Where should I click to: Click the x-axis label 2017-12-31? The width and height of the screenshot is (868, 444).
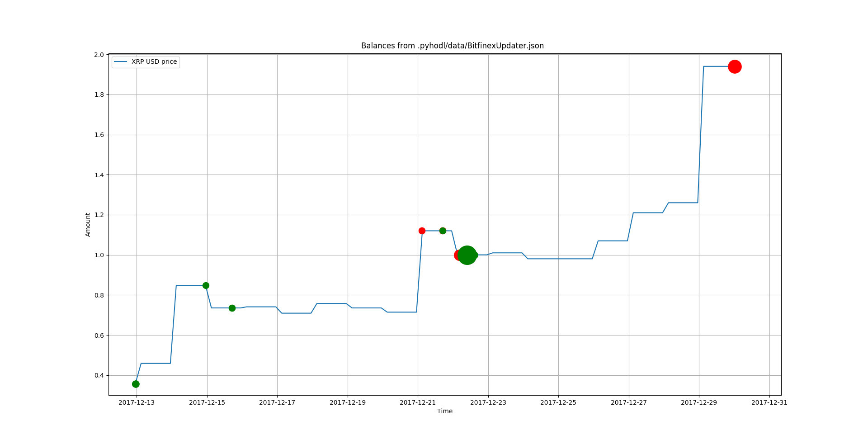pos(769,402)
